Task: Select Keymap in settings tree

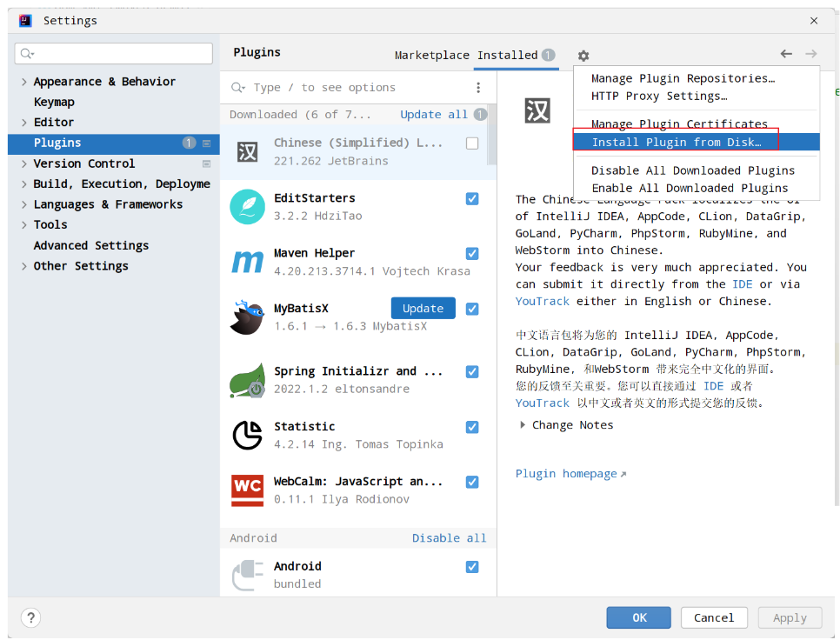Action: click(54, 103)
